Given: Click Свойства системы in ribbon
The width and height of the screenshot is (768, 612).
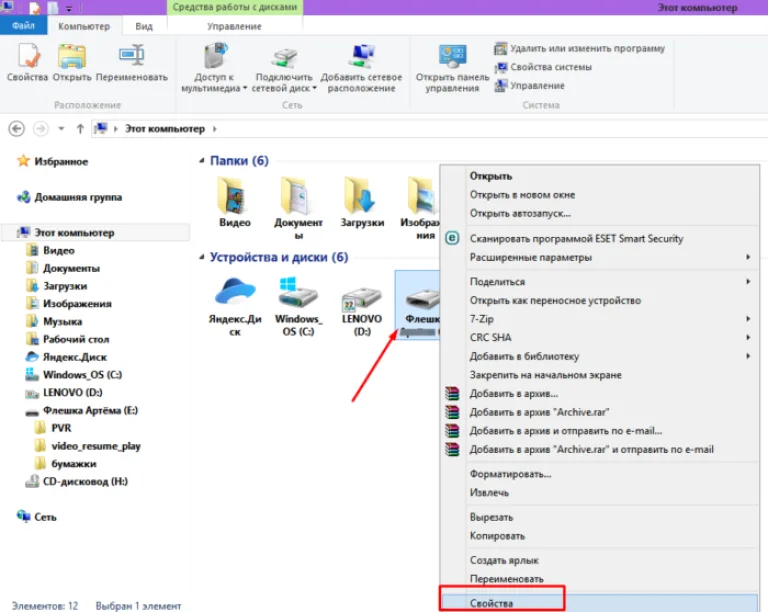Looking at the screenshot, I should coord(543,67).
